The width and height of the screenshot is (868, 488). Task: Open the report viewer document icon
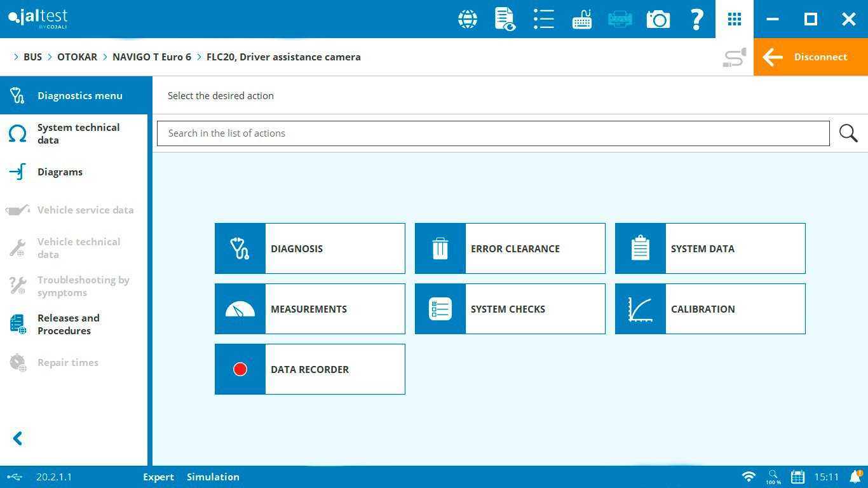tap(505, 19)
